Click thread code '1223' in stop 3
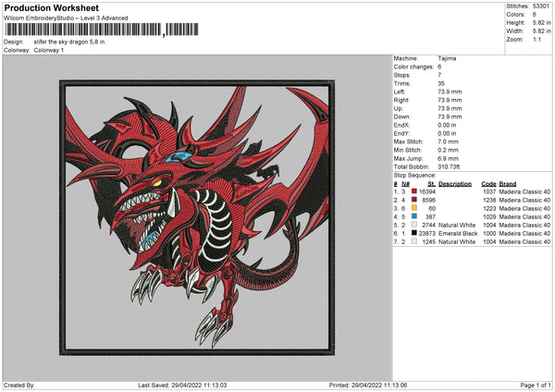Image resolution: width=555 pixels, height=392 pixels. tap(489, 208)
